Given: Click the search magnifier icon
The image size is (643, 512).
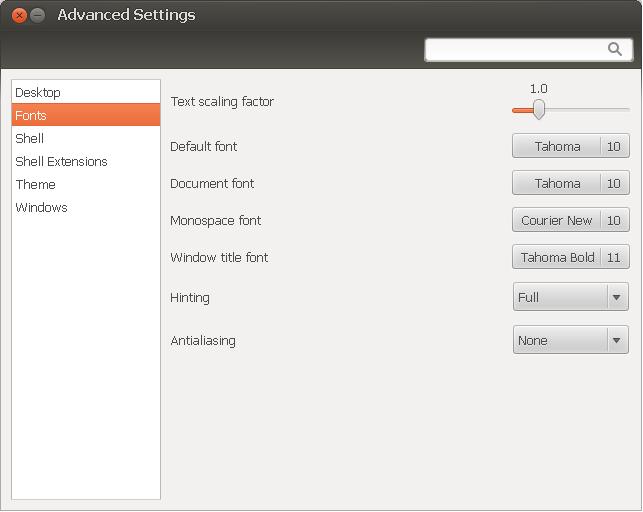Looking at the screenshot, I should (614, 49).
